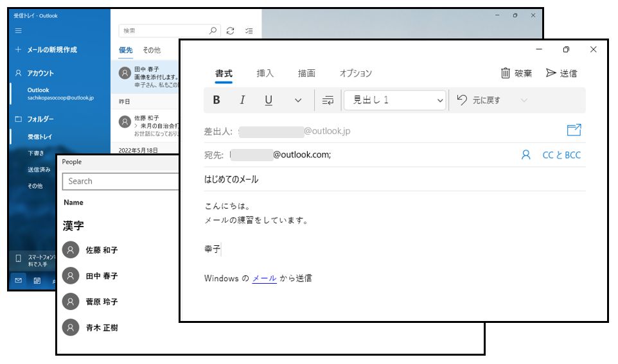Open the 見出し 1 style dropdown
The height and width of the screenshot is (364, 618).
pyautogui.click(x=395, y=100)
